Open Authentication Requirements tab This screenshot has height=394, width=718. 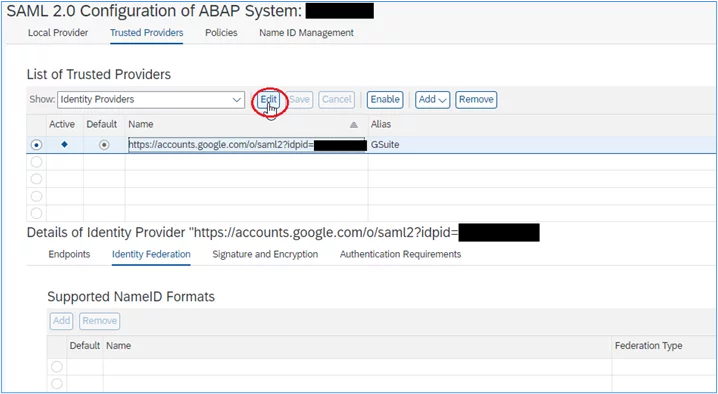pyautogui.click(x=400, y=254)
